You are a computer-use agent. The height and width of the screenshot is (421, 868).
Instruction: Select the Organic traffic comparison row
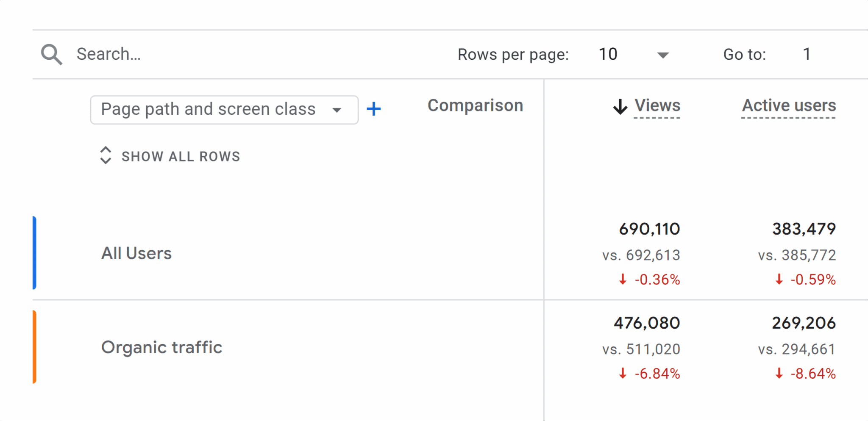point(161,347)
